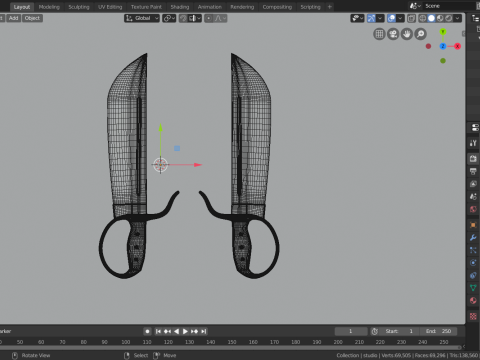Open the Output properties tab

coord(473,171)
